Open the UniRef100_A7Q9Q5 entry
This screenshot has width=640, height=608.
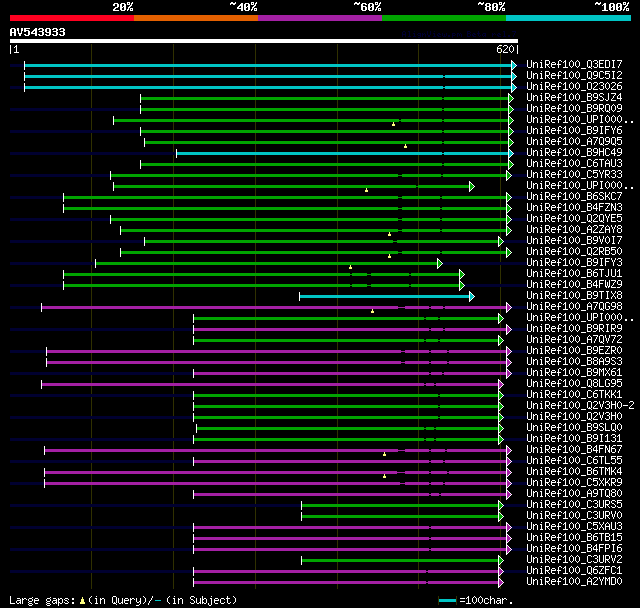coord(574,142)
